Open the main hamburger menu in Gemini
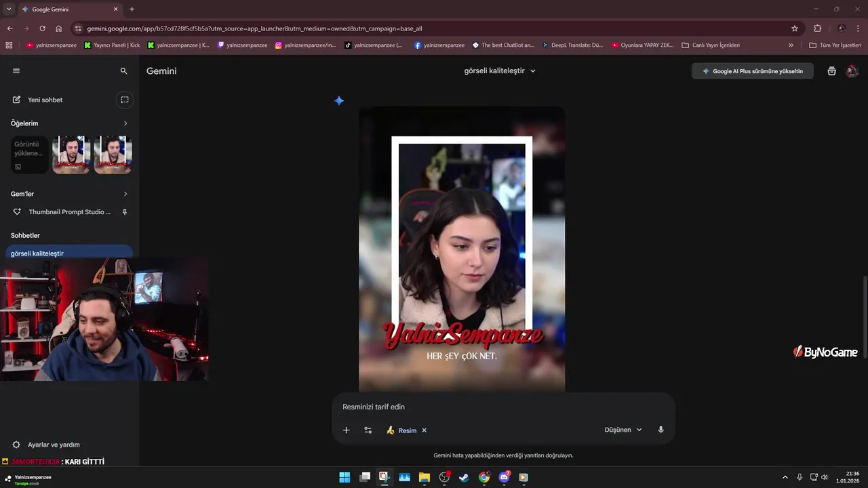Viewport: 868px width, 488px height. [16, 70]
